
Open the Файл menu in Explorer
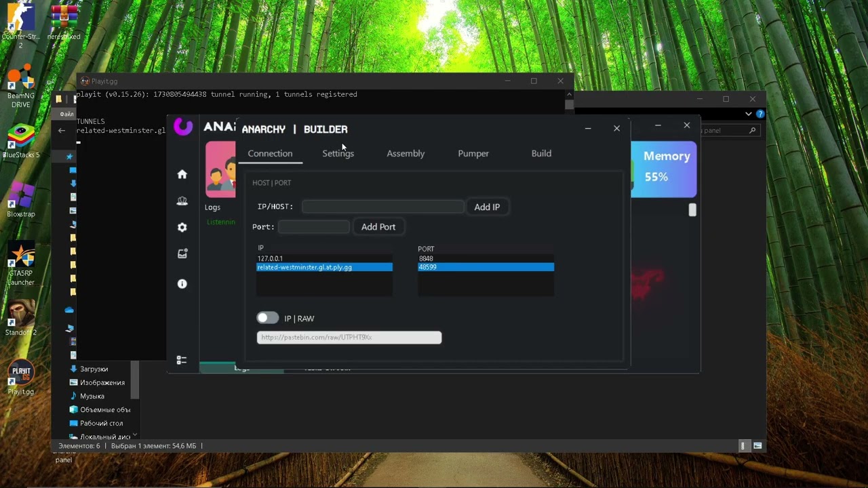66,114
